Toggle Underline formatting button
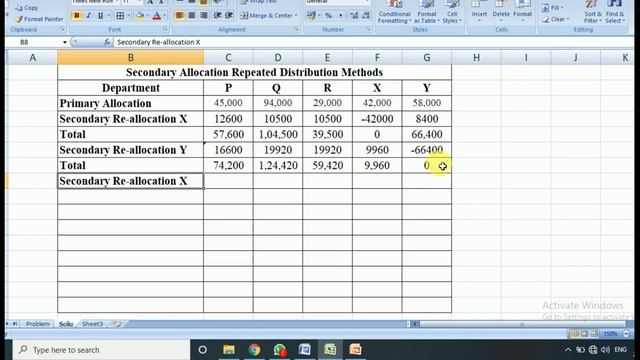 pyautogui.click(x=100, y=16)
